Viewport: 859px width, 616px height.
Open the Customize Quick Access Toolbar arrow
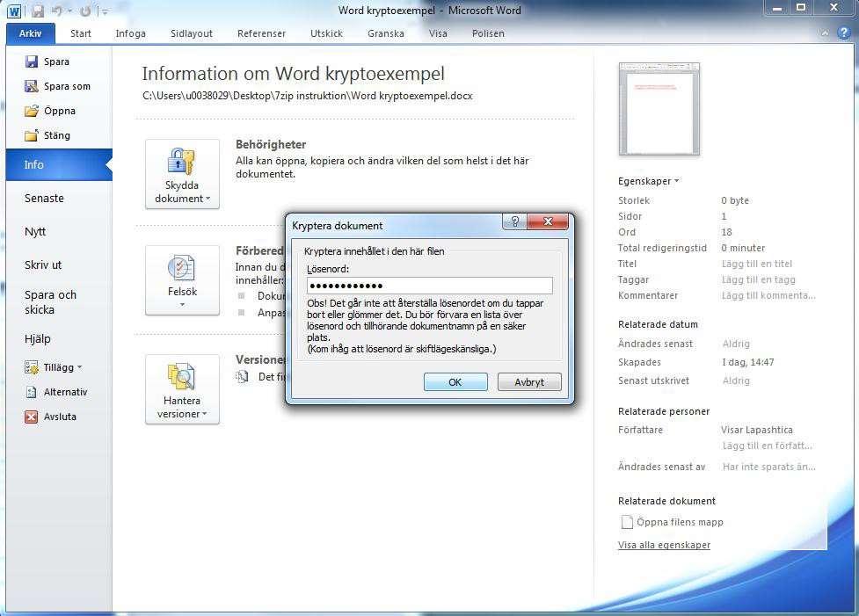point(104,11)
